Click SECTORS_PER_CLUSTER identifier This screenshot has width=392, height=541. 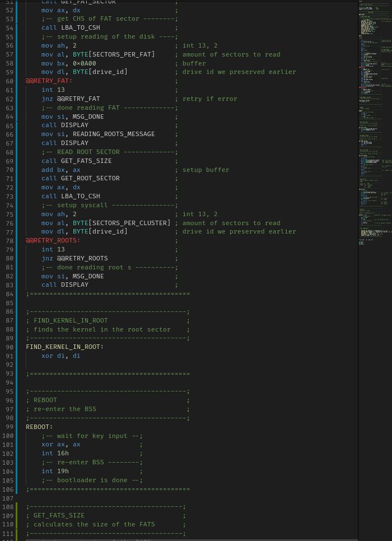129,223
